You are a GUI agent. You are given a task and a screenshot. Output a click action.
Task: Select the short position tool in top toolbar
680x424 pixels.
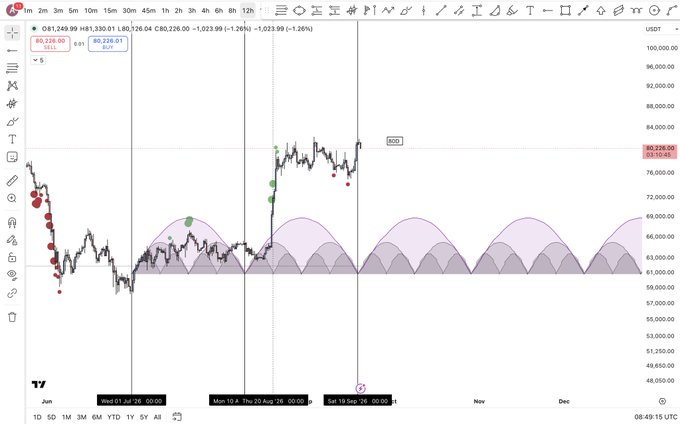point(334,10)
